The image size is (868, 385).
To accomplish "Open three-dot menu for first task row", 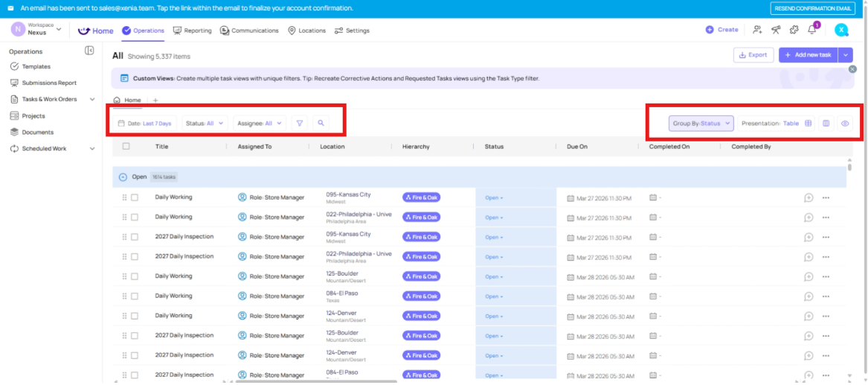I will pyautogui.click(x=826, y=197).
